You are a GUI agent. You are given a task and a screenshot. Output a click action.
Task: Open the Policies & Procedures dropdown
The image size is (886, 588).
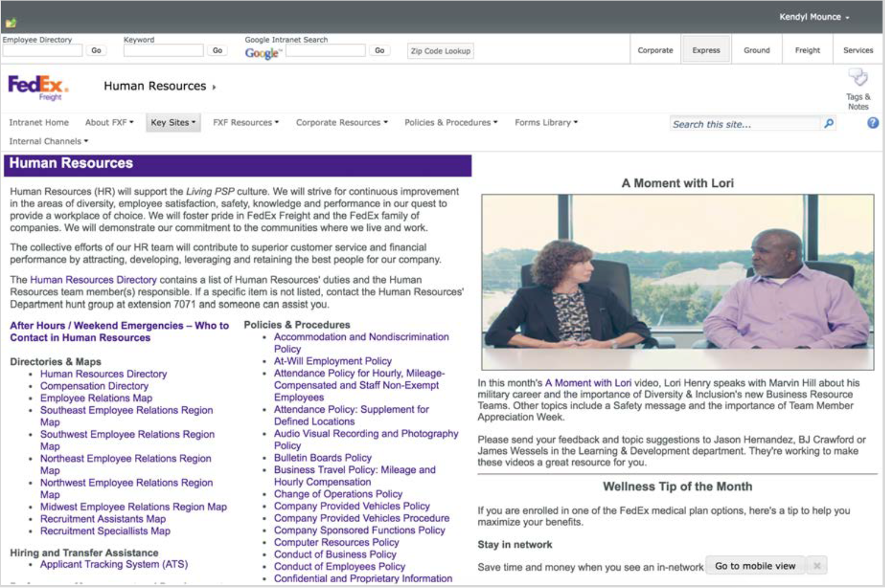(451, 122)
